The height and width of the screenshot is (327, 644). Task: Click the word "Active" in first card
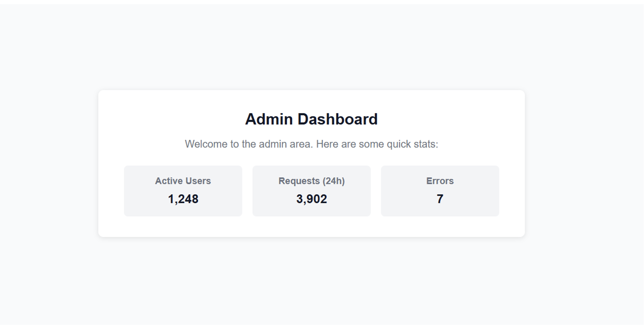[168, 181]
